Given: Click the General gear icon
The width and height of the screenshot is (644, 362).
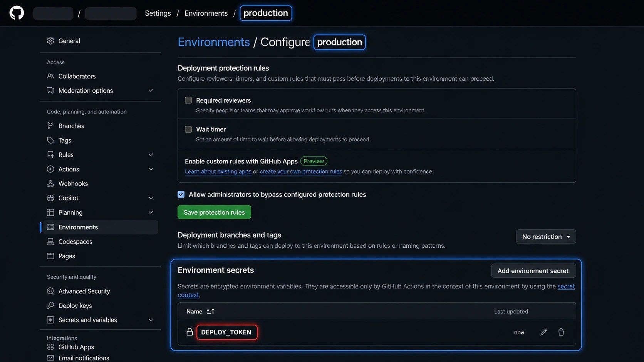Looking at the screenshot, I should click(x=50, y=41).
